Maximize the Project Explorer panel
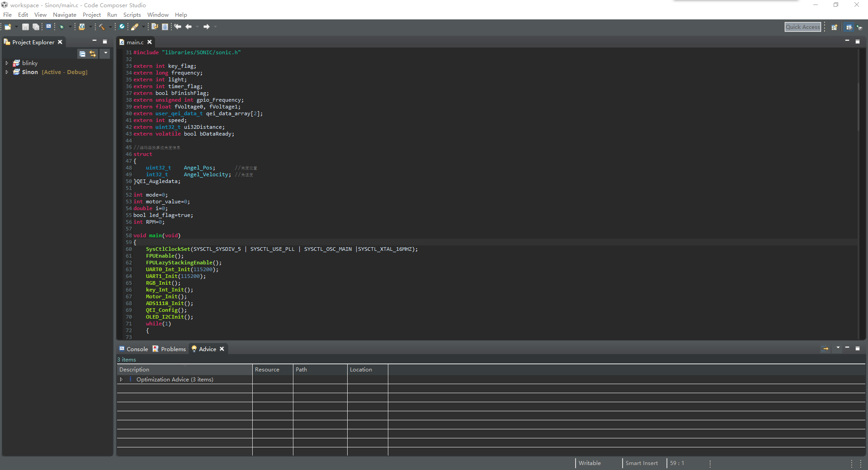The height and width of the screenshot is (470, 868). click(x=105, y=42)
